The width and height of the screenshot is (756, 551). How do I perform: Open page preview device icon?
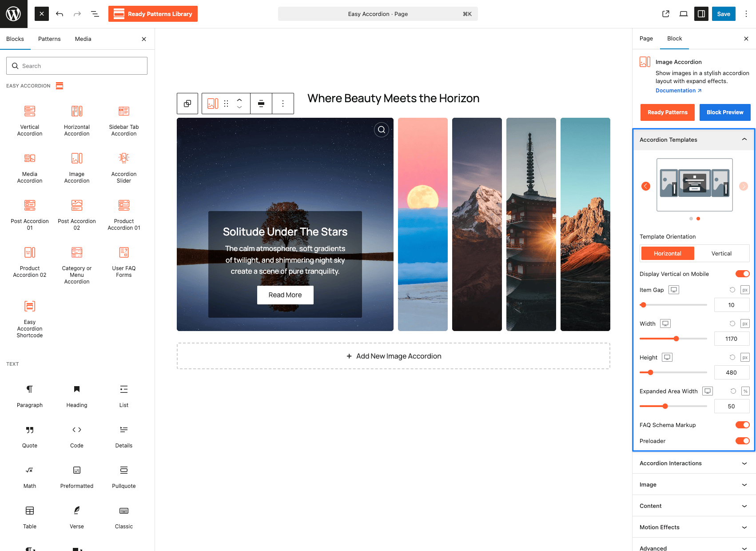pyautogui.click(x=684, y=14)
